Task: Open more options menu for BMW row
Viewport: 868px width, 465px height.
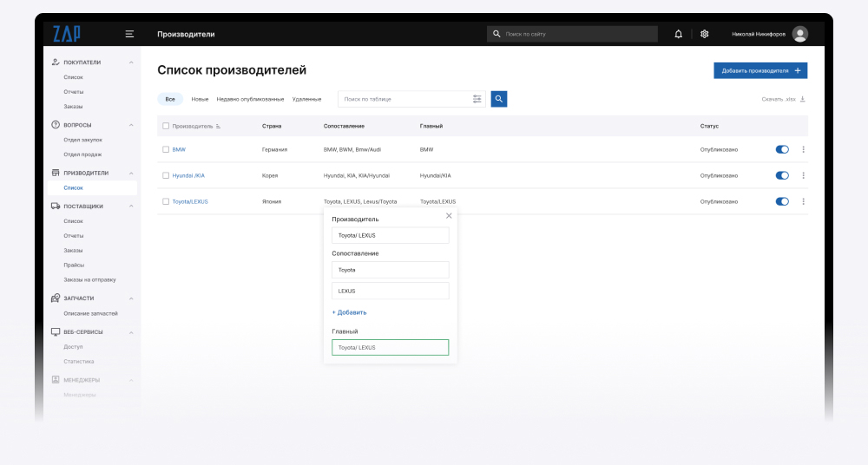Action: tap(803, 149)
